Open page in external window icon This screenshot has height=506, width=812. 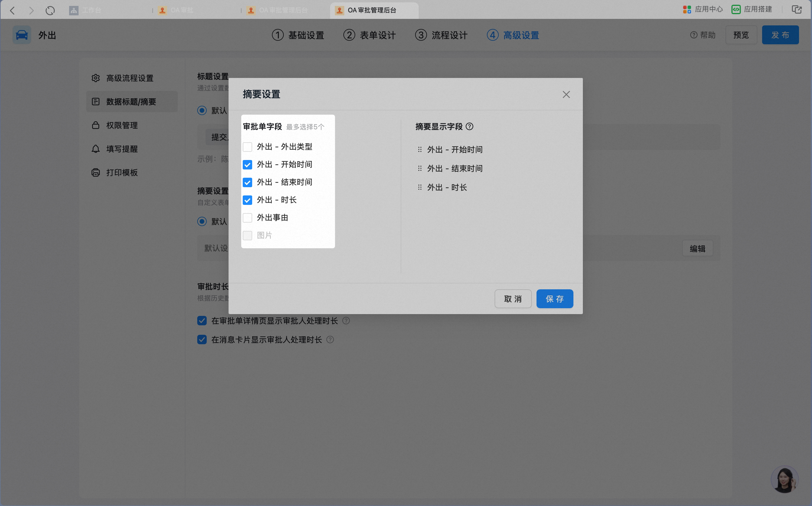pos(797,10)
